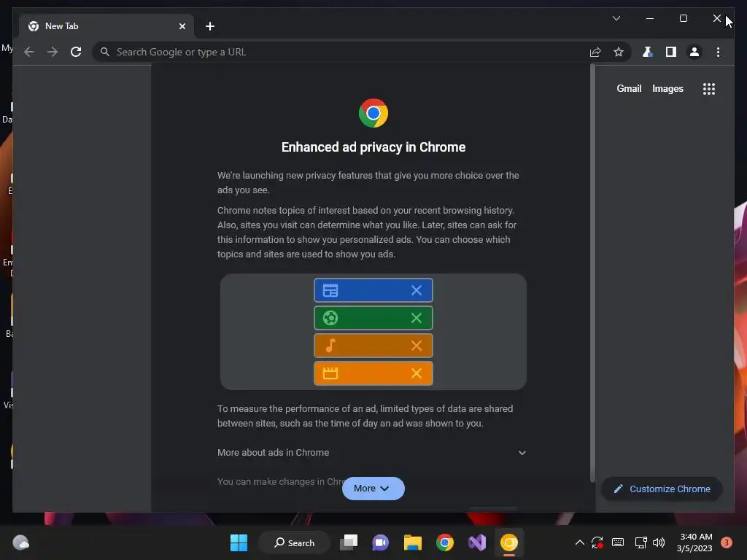This screenshot has height=560, width=747.
Task: Open File Explorer from taskbar
Action: coord(413,542)
